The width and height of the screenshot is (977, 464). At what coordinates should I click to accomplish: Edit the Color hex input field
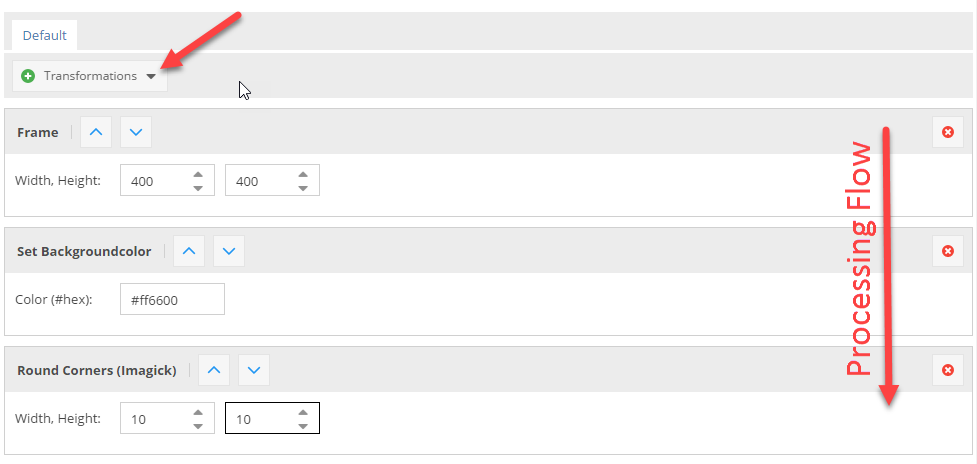pyautogui.click(x=171, y=299)
